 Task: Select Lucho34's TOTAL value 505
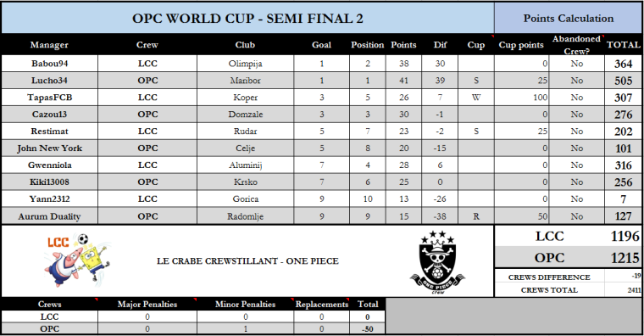(x=623, y=81)
